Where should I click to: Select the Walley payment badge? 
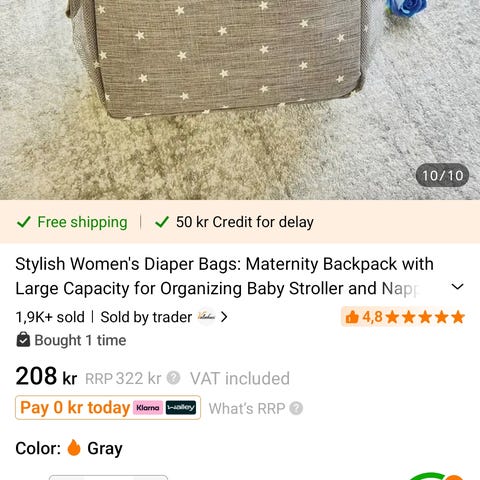181,408
